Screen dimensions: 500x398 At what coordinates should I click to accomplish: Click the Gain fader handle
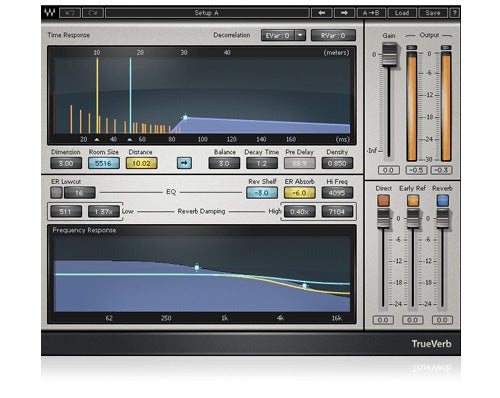coord(389,54)
